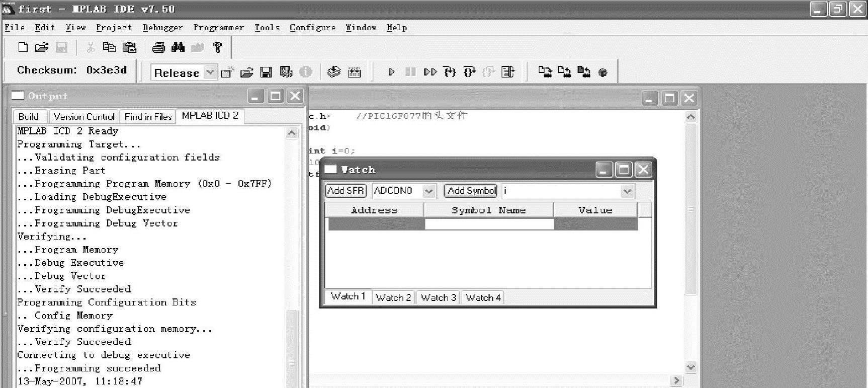868x388 pixels.
Task: Switch to the Watch 2 tab
Action: coord(393,297)
